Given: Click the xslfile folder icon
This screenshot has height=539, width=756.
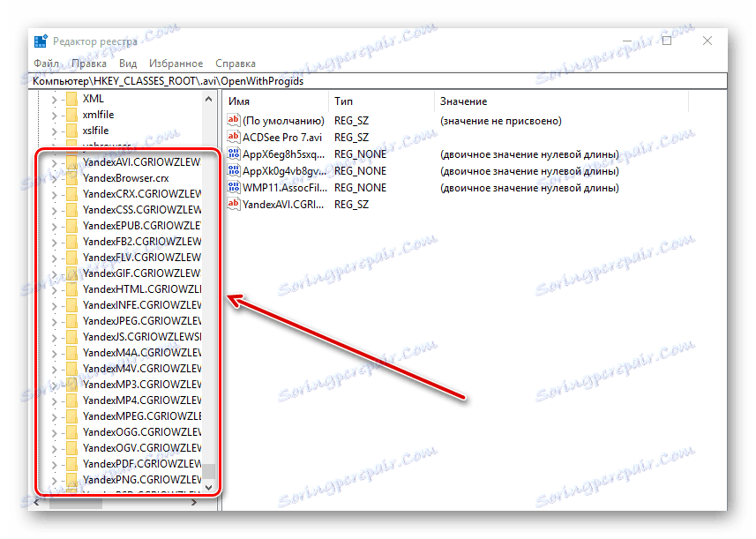Looking at the screenshot, I should point(71,131).
